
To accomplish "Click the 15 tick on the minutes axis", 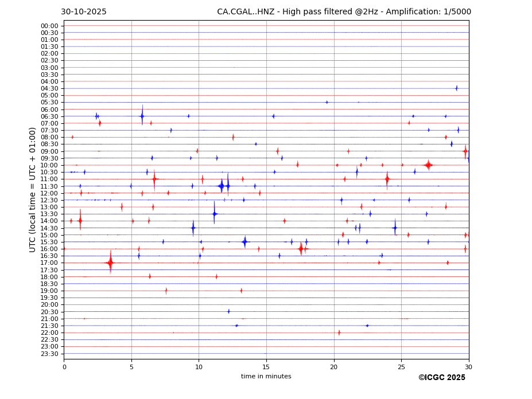I will click(266, 367).
